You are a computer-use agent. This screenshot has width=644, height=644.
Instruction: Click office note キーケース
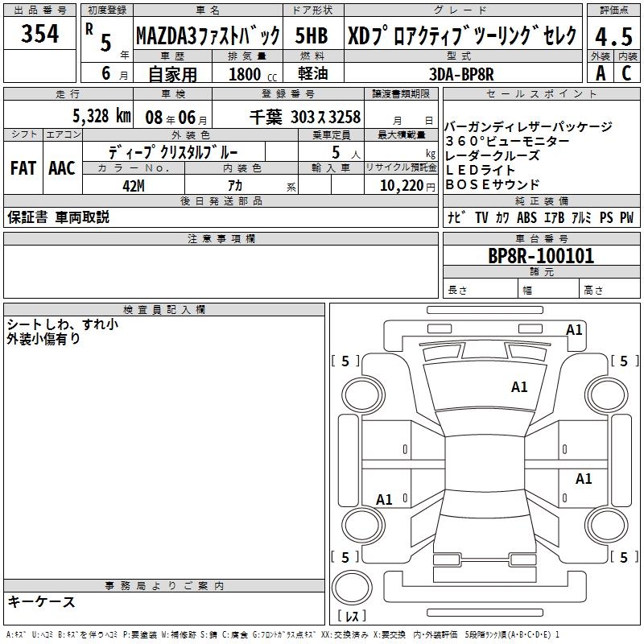42,601
